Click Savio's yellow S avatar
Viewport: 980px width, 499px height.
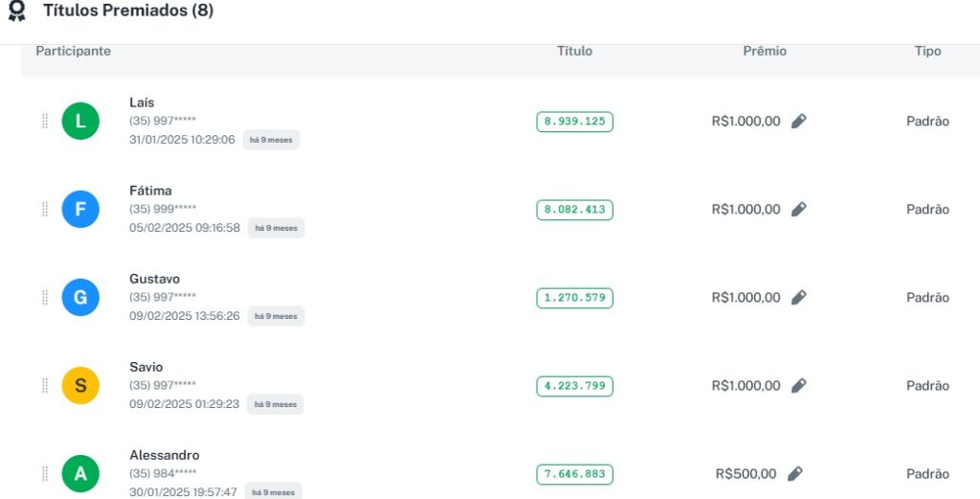80,386
